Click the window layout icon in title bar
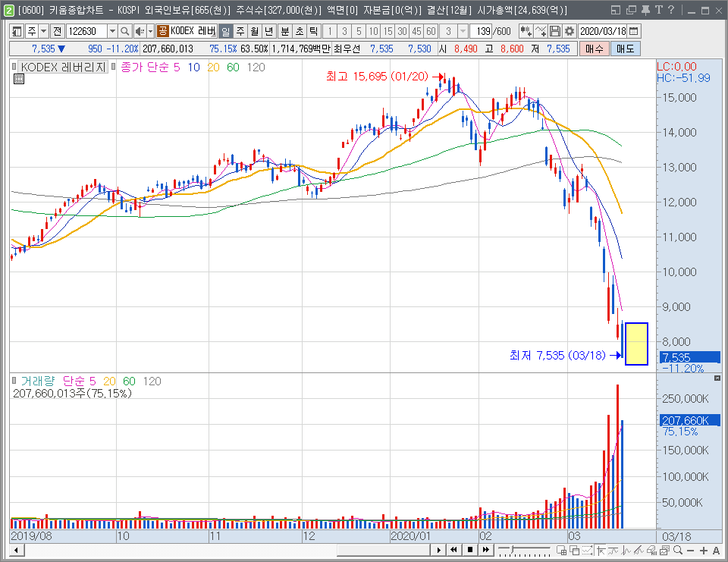 tap(616, 10)
